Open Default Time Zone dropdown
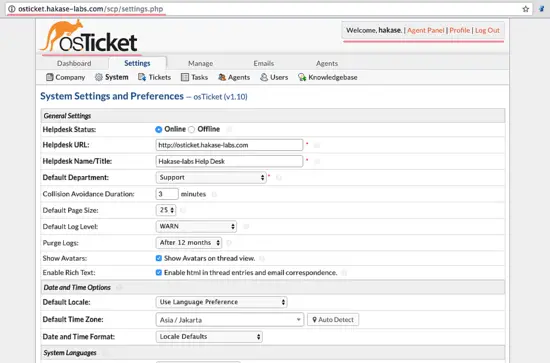This screenshot has width=550, height=363. [x=230, y=320]
